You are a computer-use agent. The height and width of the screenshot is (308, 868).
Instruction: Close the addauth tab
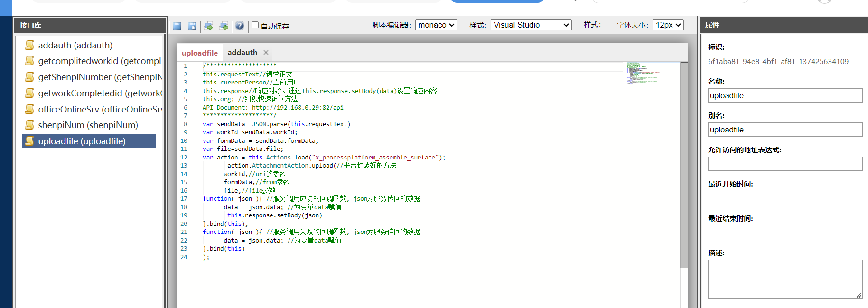click(x=266, y=53)
